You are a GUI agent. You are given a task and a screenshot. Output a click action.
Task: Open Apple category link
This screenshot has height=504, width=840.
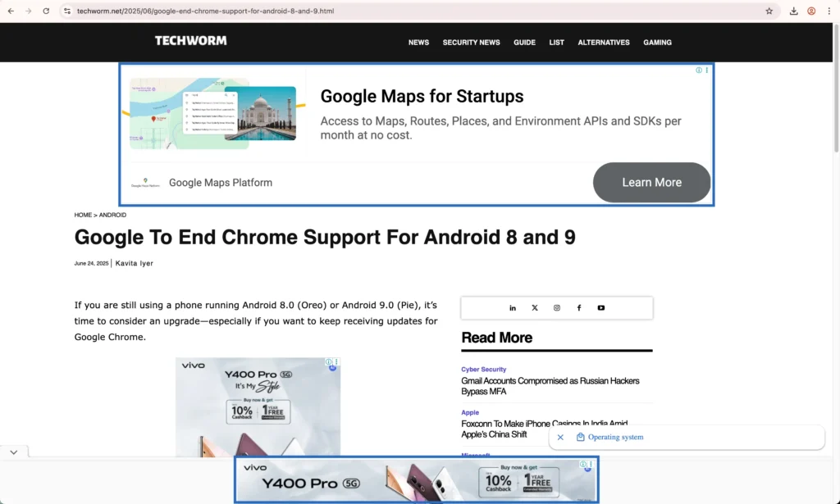pyautogui.click(x=470, y=412)
